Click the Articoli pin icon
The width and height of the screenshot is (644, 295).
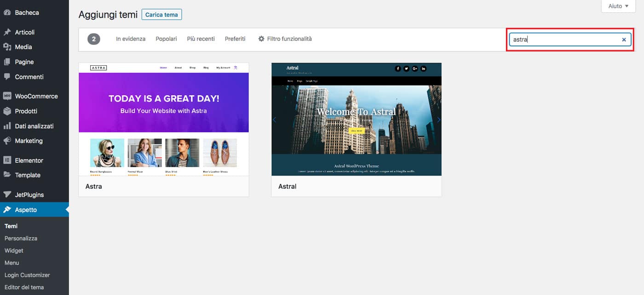click(7, 32)
